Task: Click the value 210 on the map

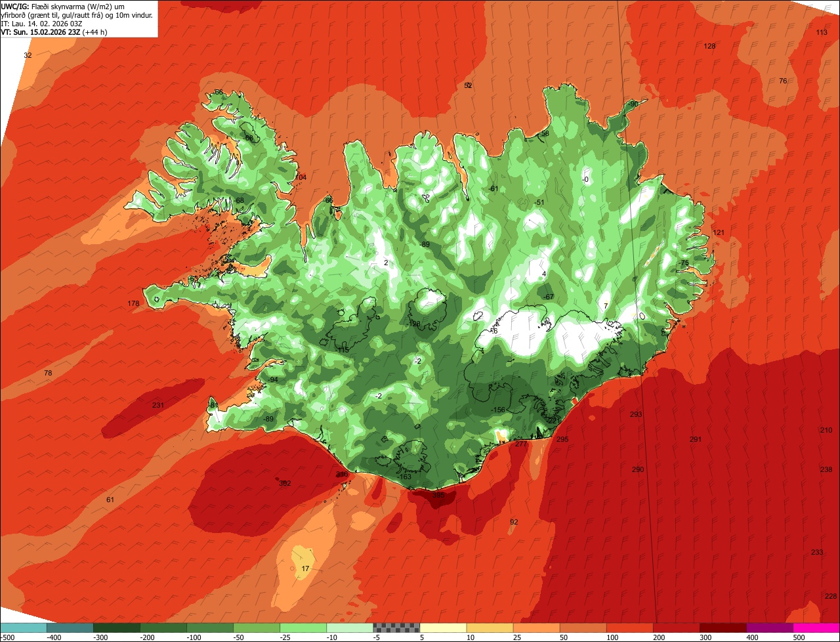Action: point(826,430)
